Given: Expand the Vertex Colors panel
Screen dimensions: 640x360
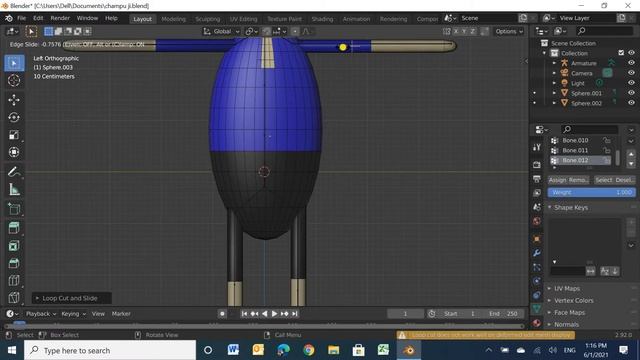Looking at the screenshot, I should [573, 300].
